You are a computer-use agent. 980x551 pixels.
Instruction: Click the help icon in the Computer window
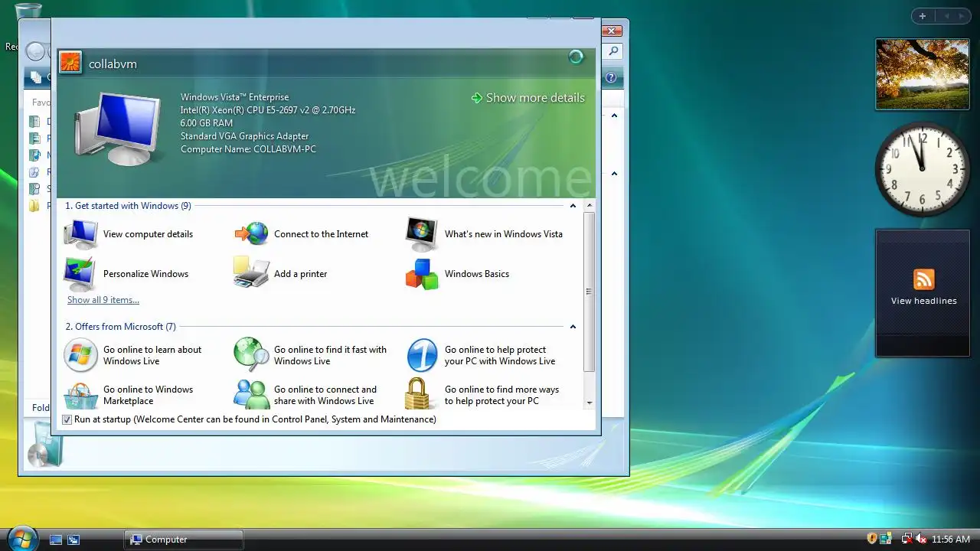(611, 77)
